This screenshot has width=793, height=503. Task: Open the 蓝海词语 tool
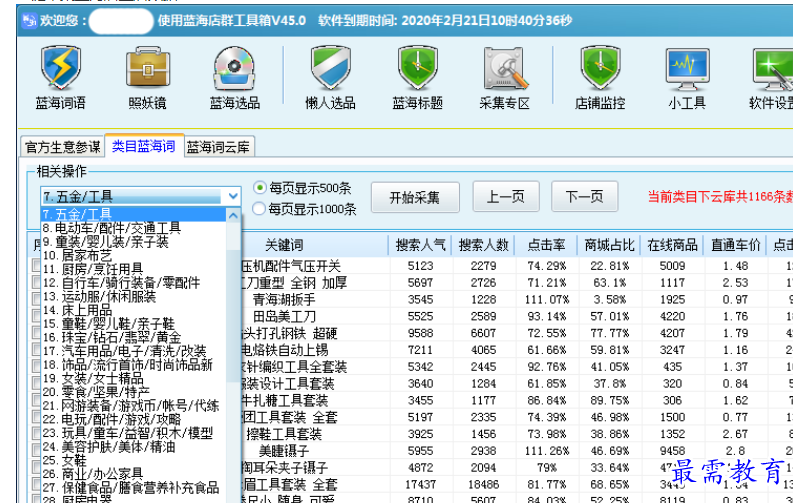61,77
